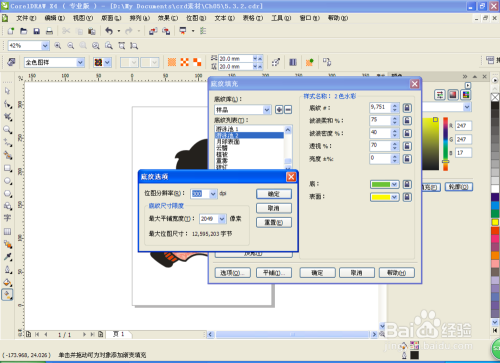Click the minus button beside 样品 library
500x363 pixels.
(x=288, y=110)
